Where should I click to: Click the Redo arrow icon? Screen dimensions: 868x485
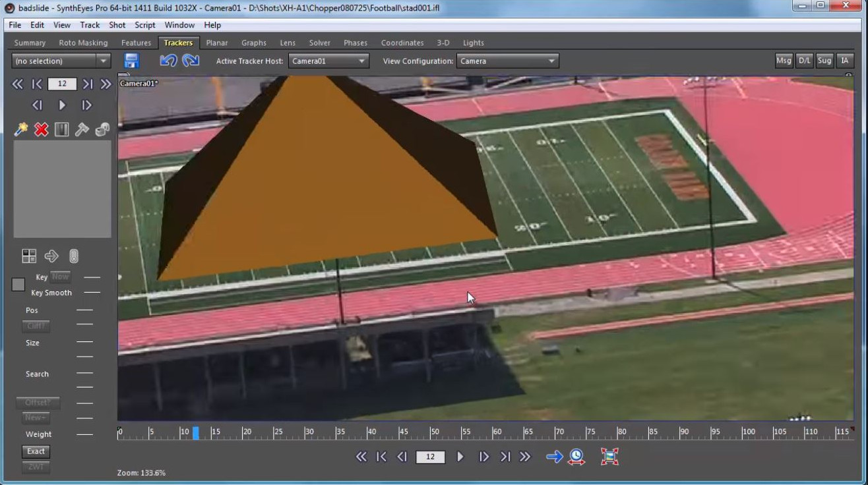(191, 61)
